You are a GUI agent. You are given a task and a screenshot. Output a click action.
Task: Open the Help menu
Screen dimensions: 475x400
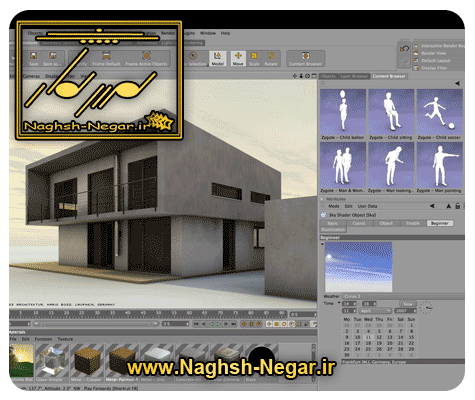coord(225,33)
